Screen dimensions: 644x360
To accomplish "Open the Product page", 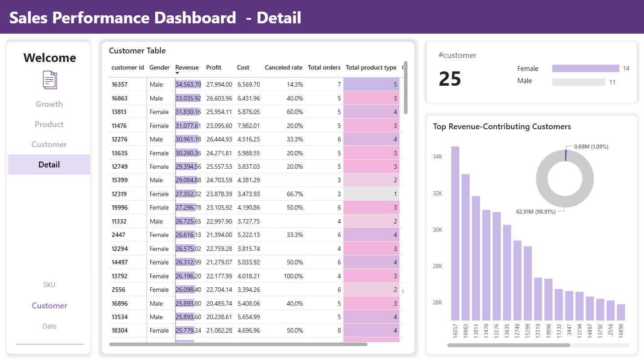I will pos(49,124).
